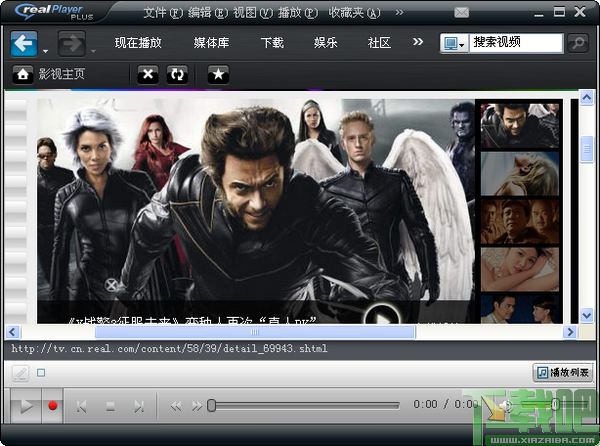600x446 pixels.
Task: Click the stop playback button
Action: (x=110, y=406)
